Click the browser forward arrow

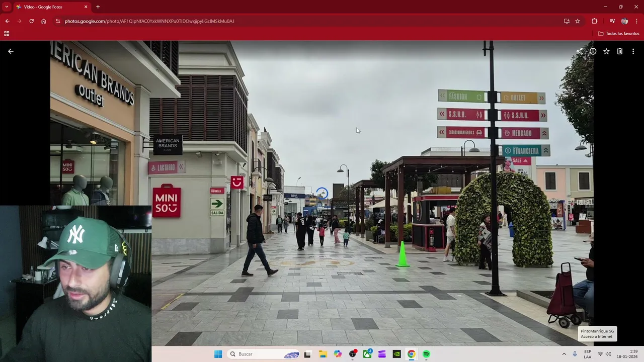click(x=20, y=21)
